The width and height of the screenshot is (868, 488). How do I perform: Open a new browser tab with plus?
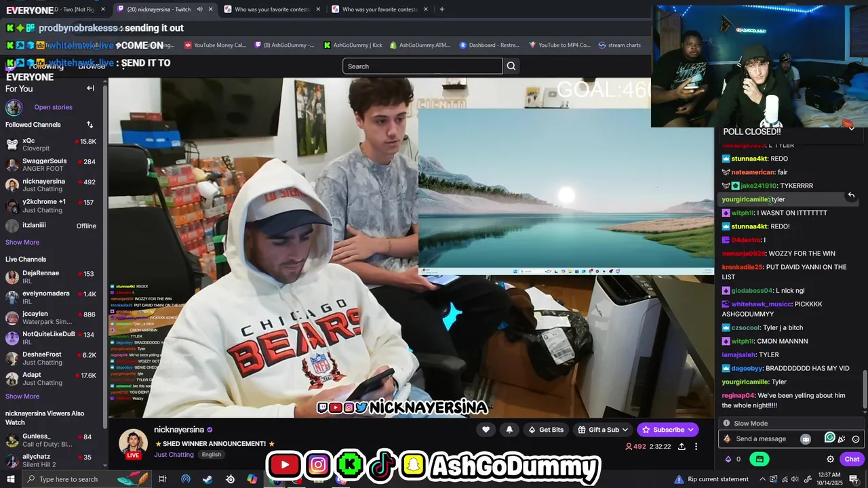coord(442,9)
